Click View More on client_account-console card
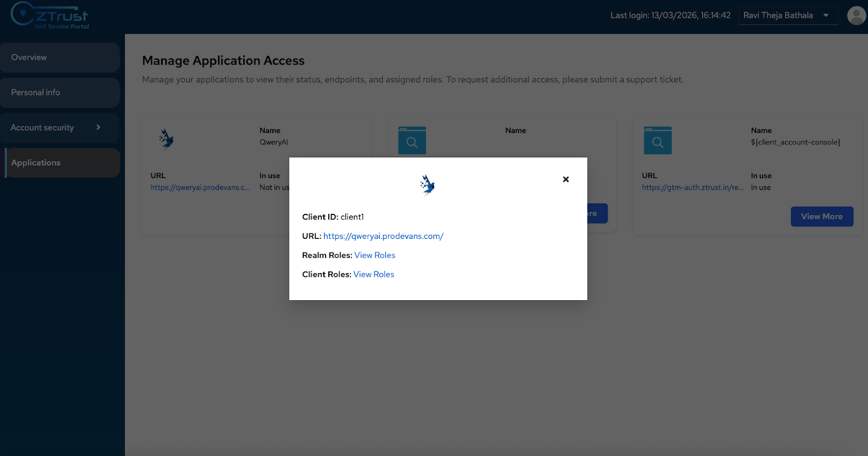Screen dimensions: 868x456 pyautogui.click(x=821, y=217)
